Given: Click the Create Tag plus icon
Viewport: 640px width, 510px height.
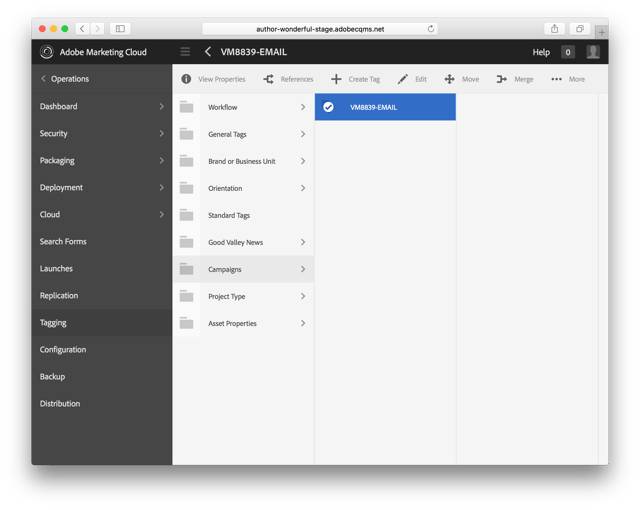Looking at the screenshot, I should coord(336,79).
